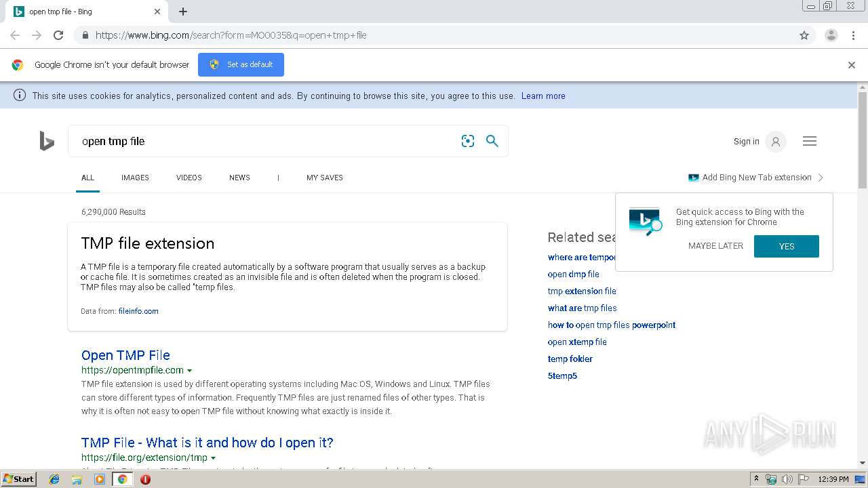The image size is (868, 488).
Task: Open 'TMP File - What is it' result
Action: [208, 443]
